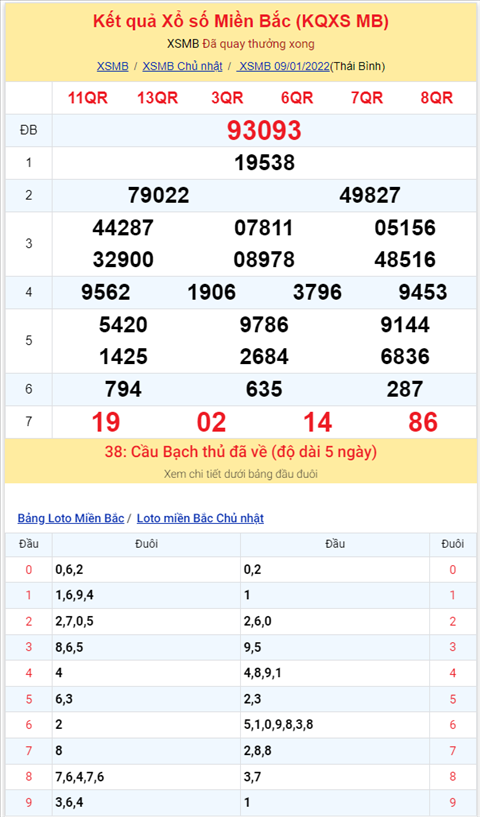Screen dimensions: 480x817
Task: Click third prize number 44287
Action: [123, 228]
